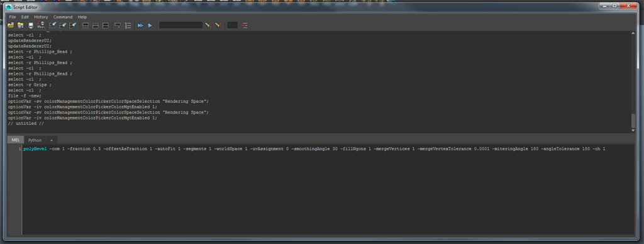This screenshot has width=644, height=244.
Task: Switch to the MEL tab
Action: point(15,140)
